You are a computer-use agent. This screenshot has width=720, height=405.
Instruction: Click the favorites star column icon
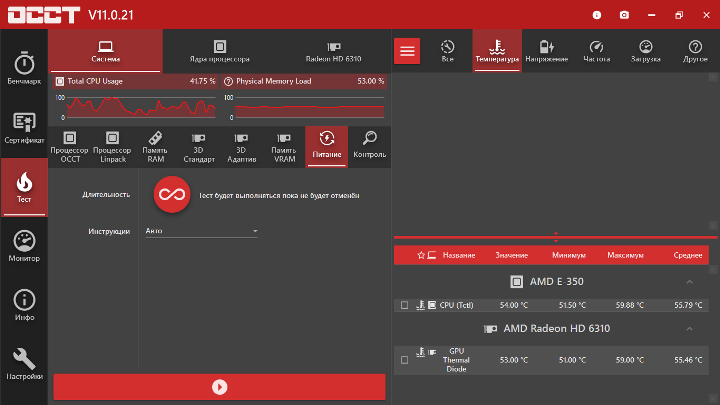421,255
